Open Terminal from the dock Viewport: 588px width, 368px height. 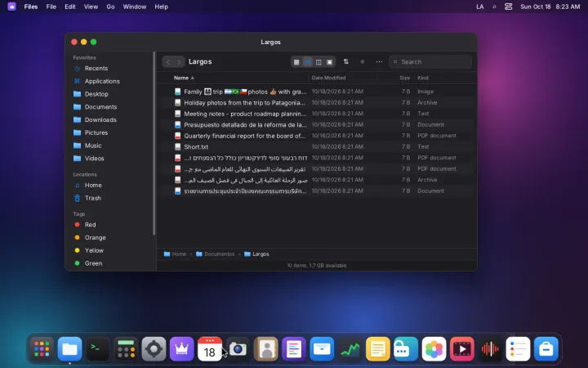click(x=98, y=349)
